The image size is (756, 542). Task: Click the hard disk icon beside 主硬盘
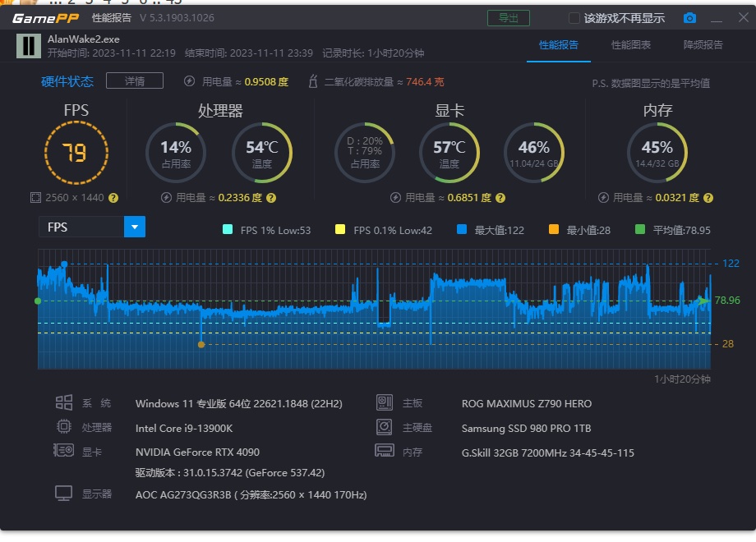(385, 427)
